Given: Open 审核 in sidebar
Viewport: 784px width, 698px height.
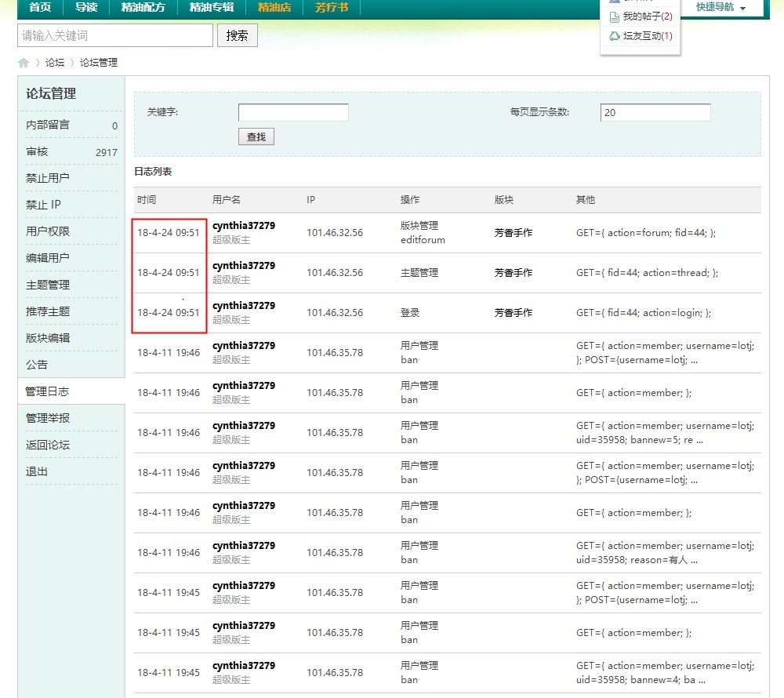Looking at the screenshot, I should click(37, 151).
